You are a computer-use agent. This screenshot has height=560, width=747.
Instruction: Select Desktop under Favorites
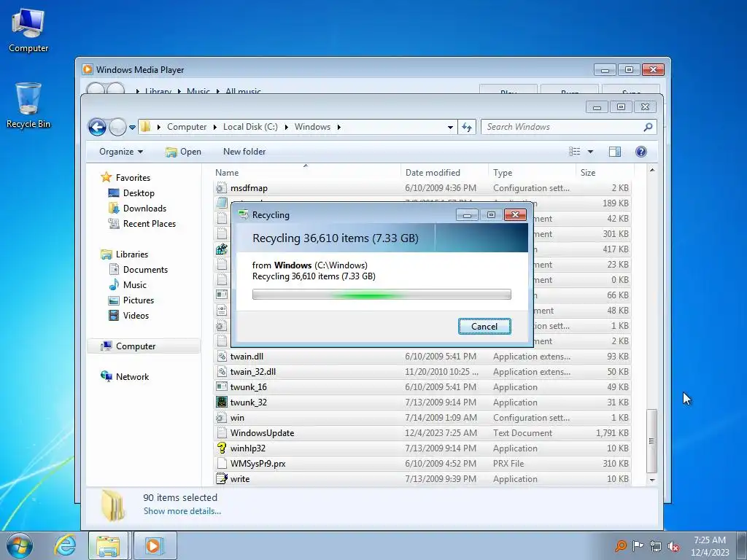(x=139, y=192)
